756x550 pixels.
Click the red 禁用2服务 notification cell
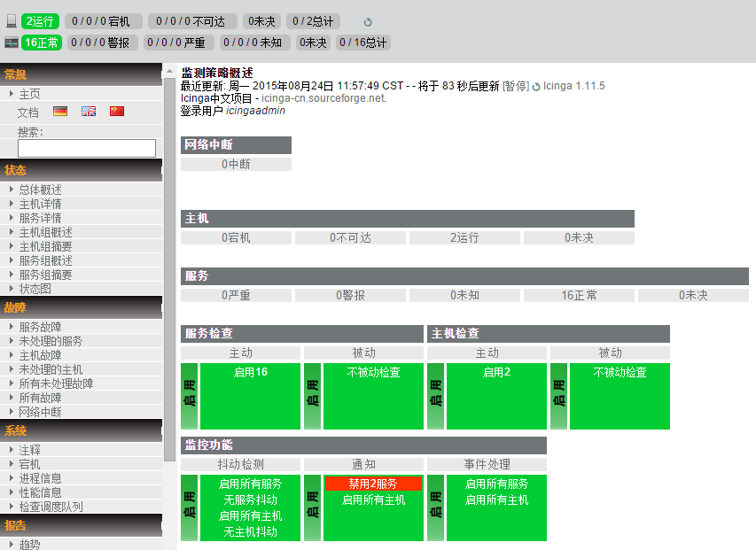tap(374, 484)
